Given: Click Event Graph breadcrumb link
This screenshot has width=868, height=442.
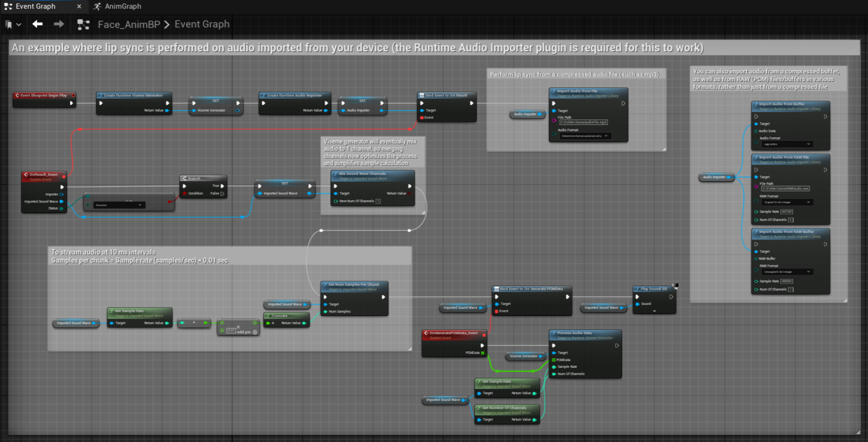Looking at the screenshot, I should pyautogui.click(x=202, y=24).
